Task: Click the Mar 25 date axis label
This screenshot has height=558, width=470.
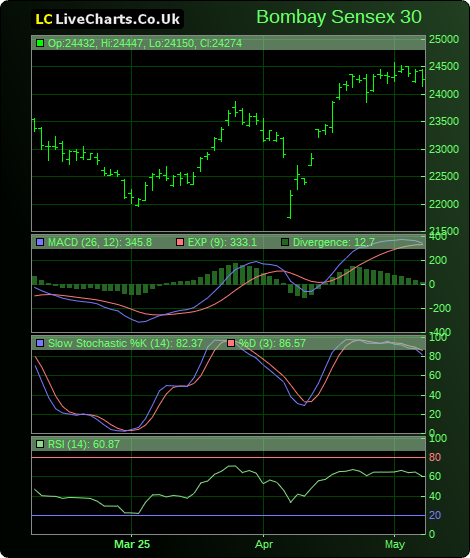Action: [132, 544]
